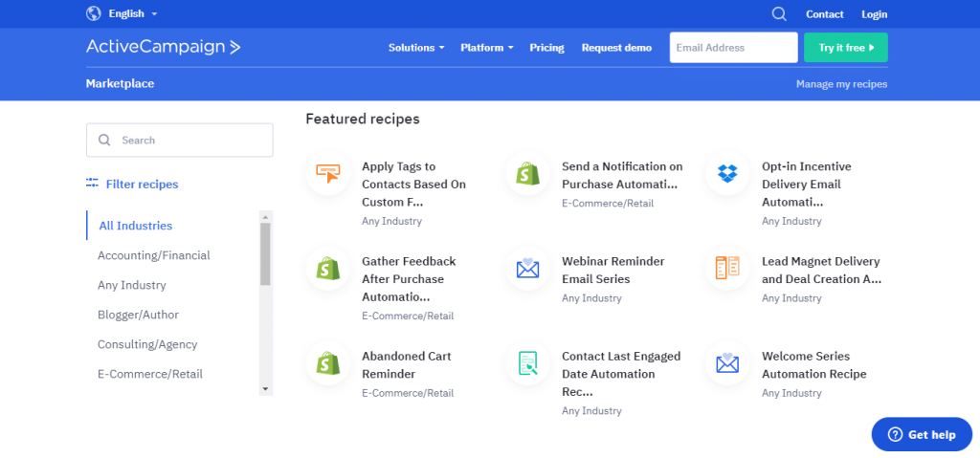Screen dimensions: 980x458
Task: Click the globe language icon
Action: pos(93,13)
